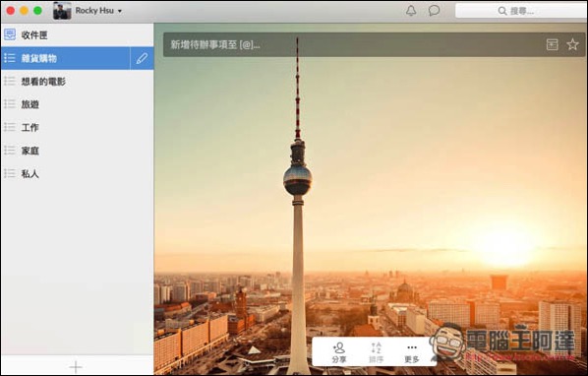
Task: Click list icon beside 想看的電影
Action: click(10, 81)
